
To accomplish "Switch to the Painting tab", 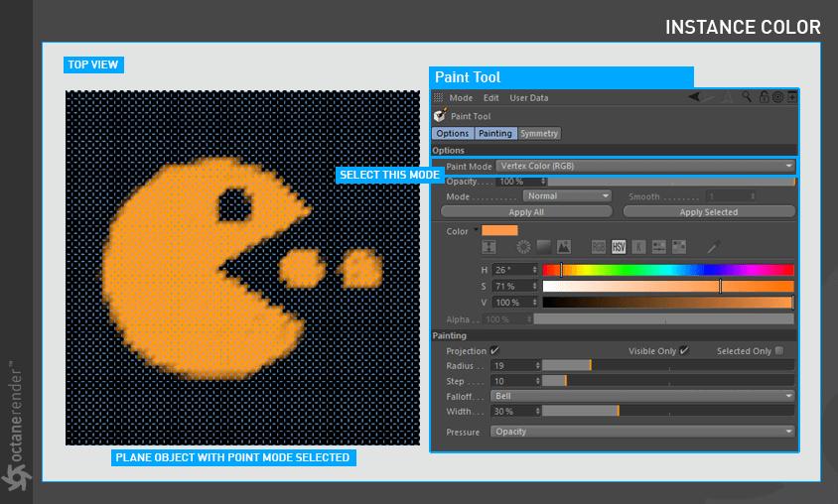I will click(494, 133).
